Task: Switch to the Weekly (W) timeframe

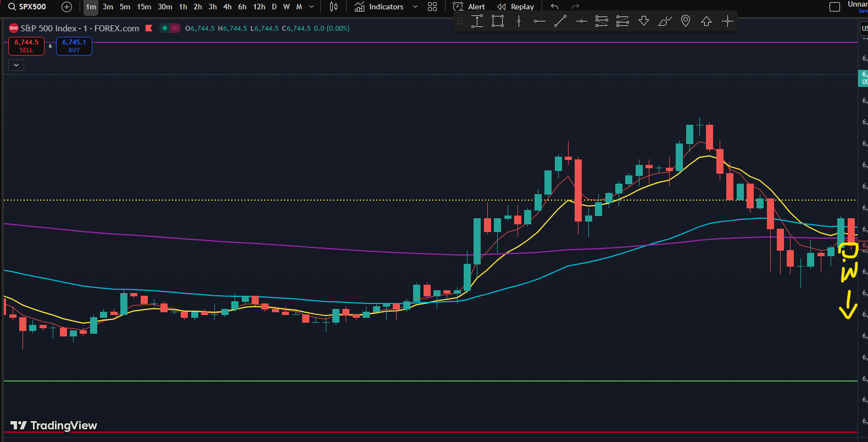Action: [286, 7]
